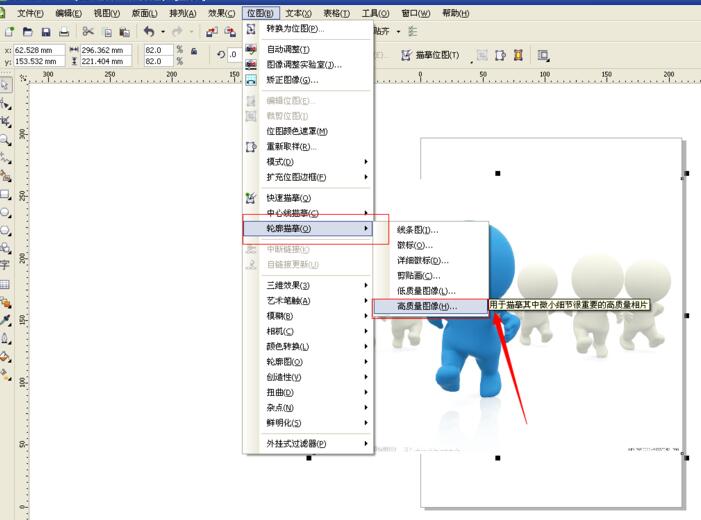The image size is (701, 520).
Task: Select the Text tool (字)
Action: coord(5,265)
